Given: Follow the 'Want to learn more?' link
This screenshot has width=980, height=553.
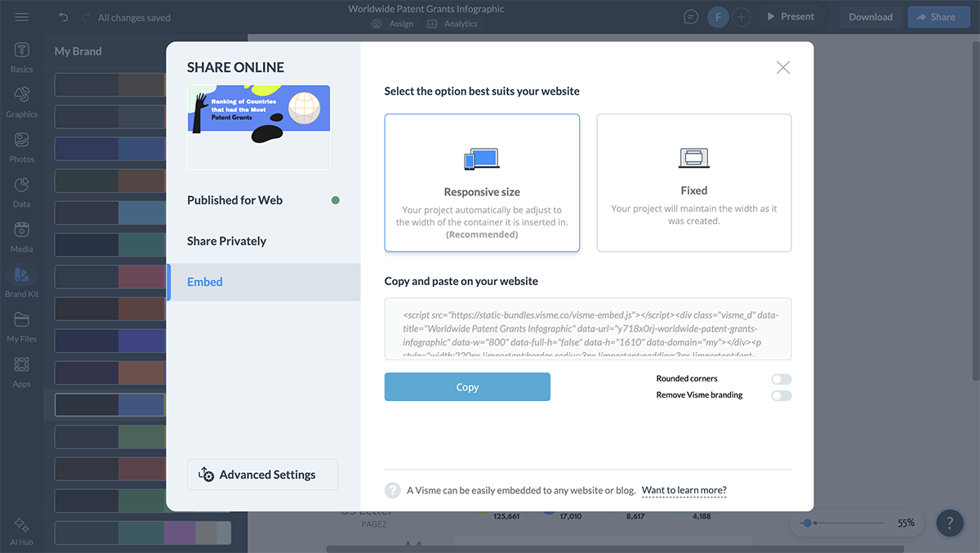Looking at the screenshot, I should [x=684, y=491].
